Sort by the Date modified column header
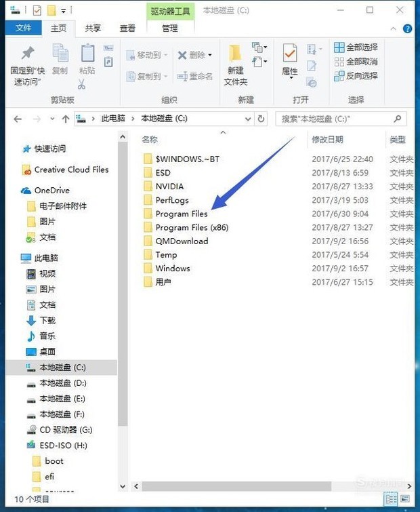The width and height of the screenshot is (420, 512). [x=327, y=140]
